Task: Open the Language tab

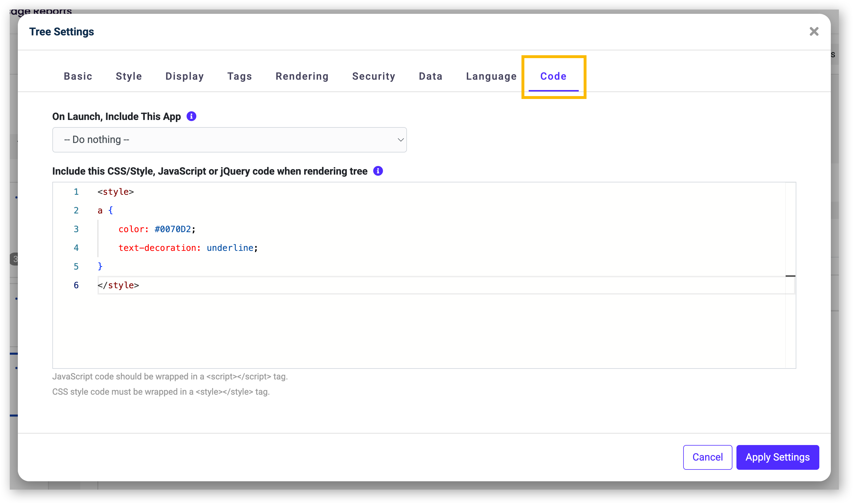Action: tap(491, 77)
